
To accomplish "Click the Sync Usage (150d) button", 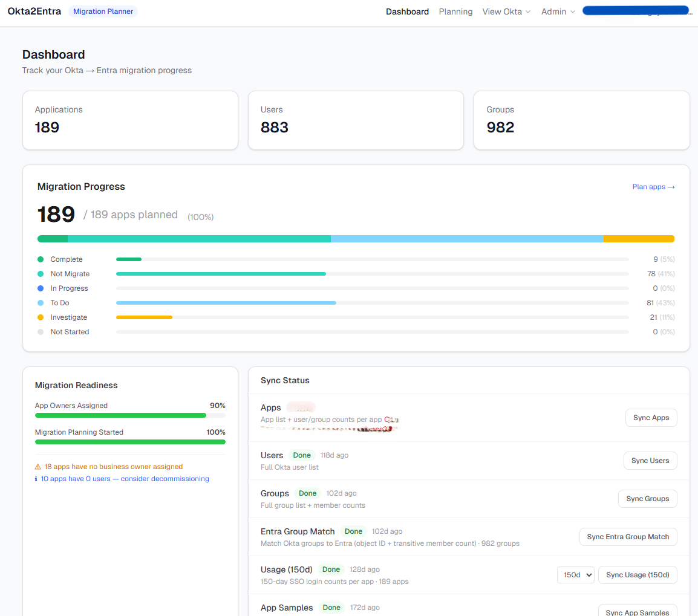I will tap(638, 575).
